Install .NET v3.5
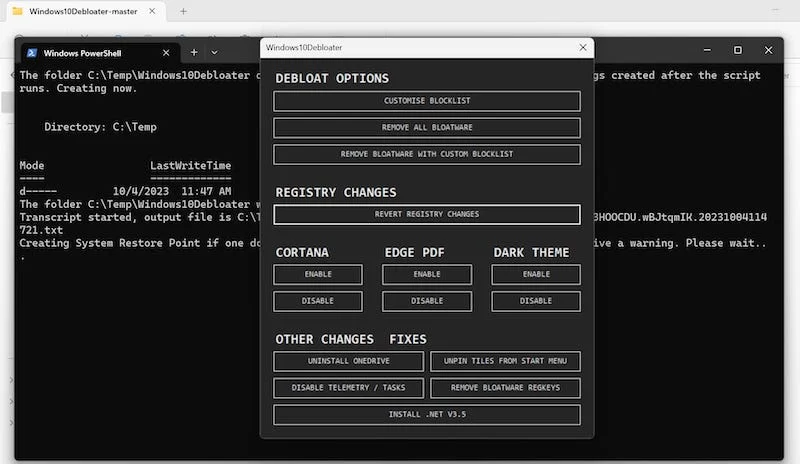 coord(427,414)
